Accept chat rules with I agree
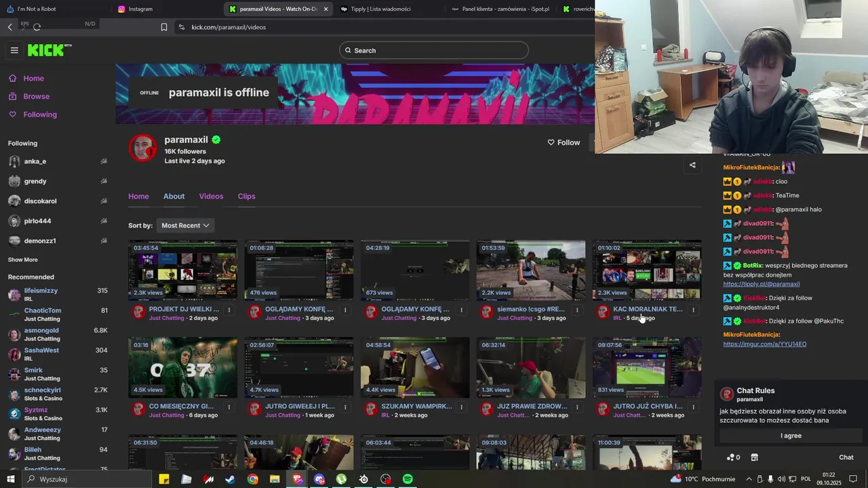Screen dimensions: 868x488 click(x=791, y=436)
